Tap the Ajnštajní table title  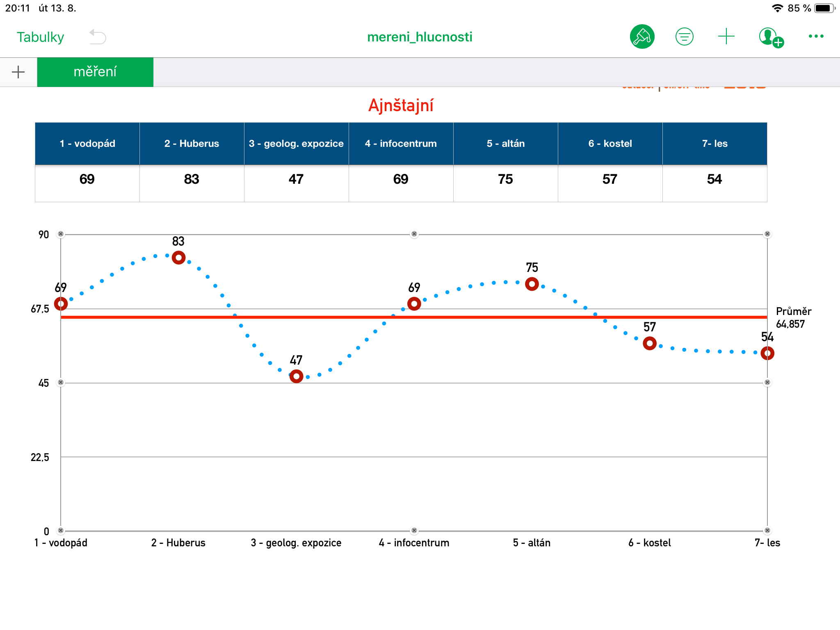(x=401, y=105)
